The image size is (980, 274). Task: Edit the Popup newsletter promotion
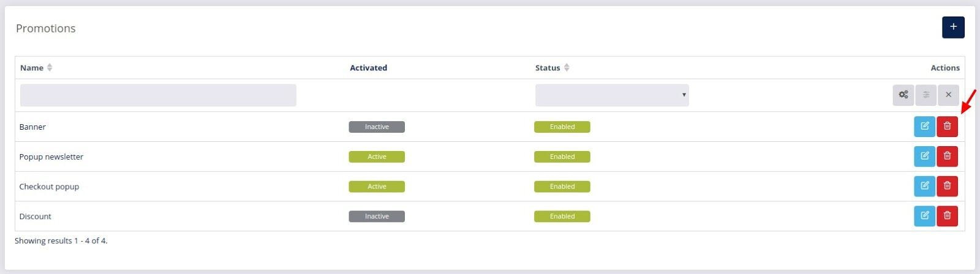pyautogui.click(x=924, y=157)
